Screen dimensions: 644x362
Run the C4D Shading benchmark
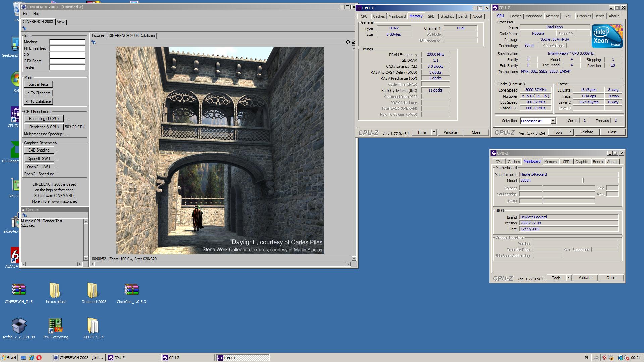[x=39, y=150]
